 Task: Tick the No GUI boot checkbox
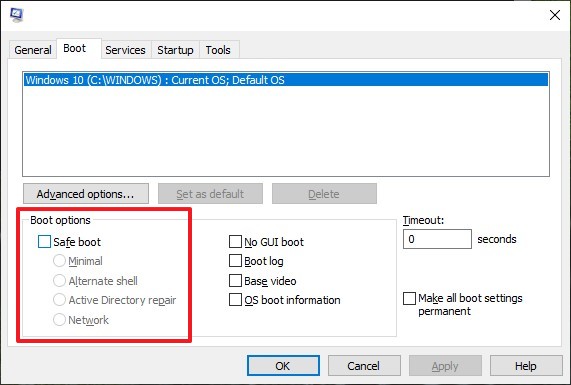[x=235, y=241]
